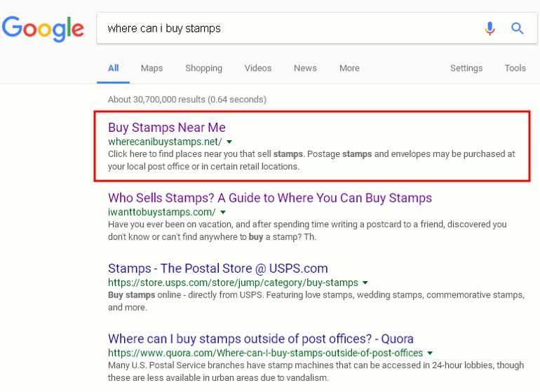The height and width of the screenshot is (392, 540).
Task: Click the blue search magnifier icon
Action: (518, 29)
